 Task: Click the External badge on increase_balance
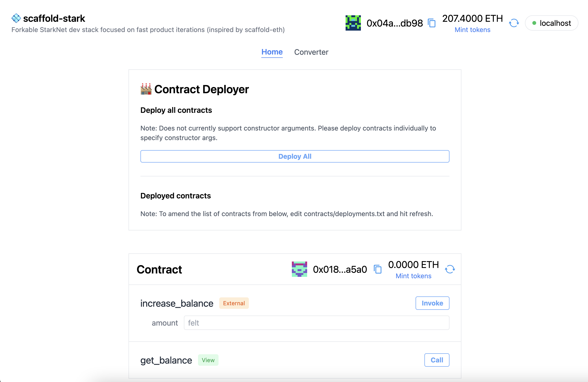click(x=234, y=303)
